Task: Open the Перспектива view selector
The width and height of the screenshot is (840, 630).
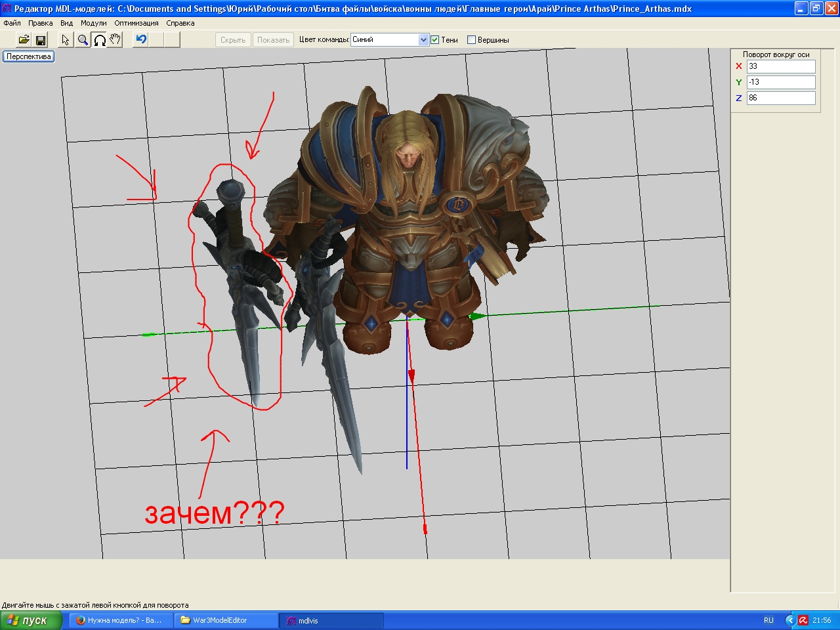Action: tap(28, 56)
